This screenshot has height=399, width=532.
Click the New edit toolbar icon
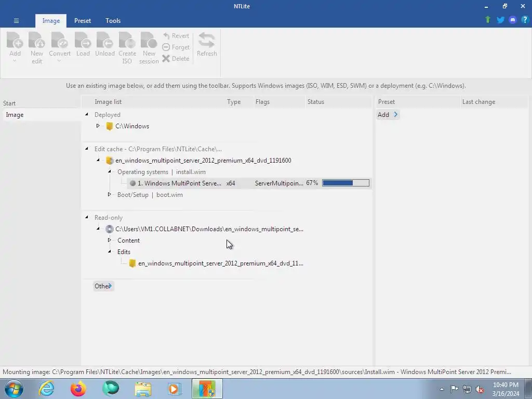click(37, 40)
